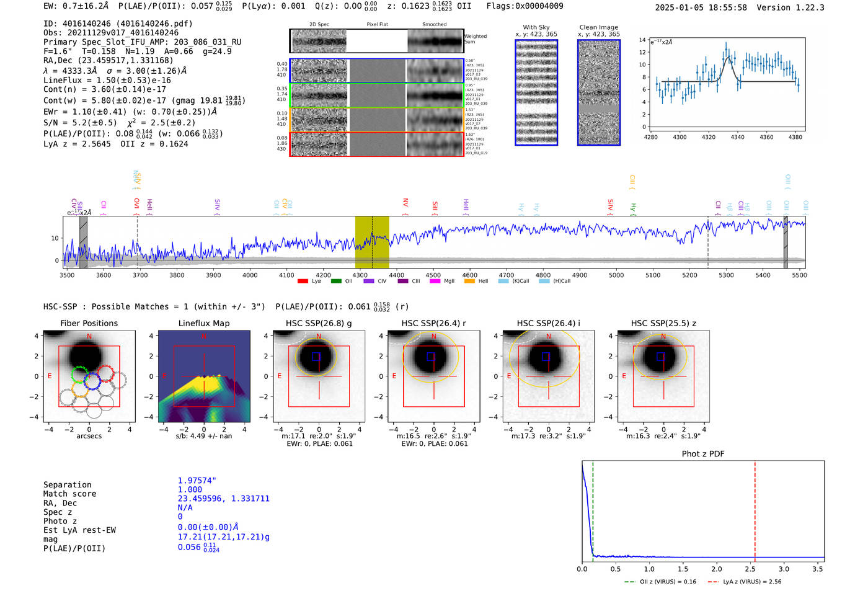Open the Fiber Positions image
Viewport: 868px width, 591px height.
[x=89, y=376]
